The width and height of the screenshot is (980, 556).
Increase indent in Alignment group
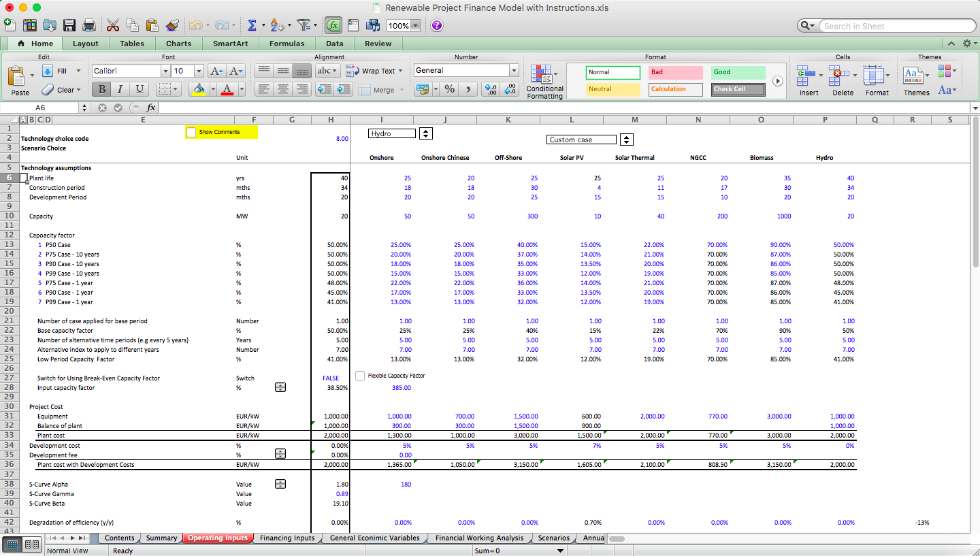(344, 89)
